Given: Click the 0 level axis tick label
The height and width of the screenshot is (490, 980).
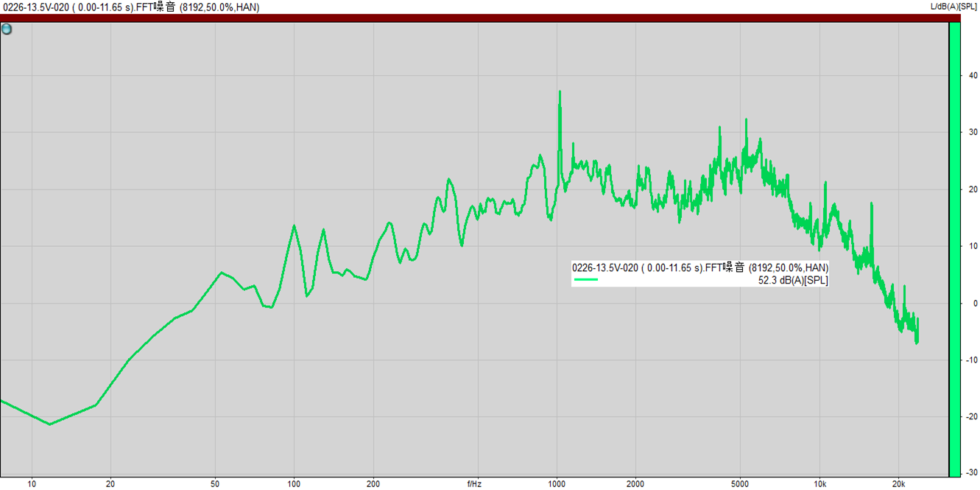Looking at the screenshot, I should pos(975,303).
